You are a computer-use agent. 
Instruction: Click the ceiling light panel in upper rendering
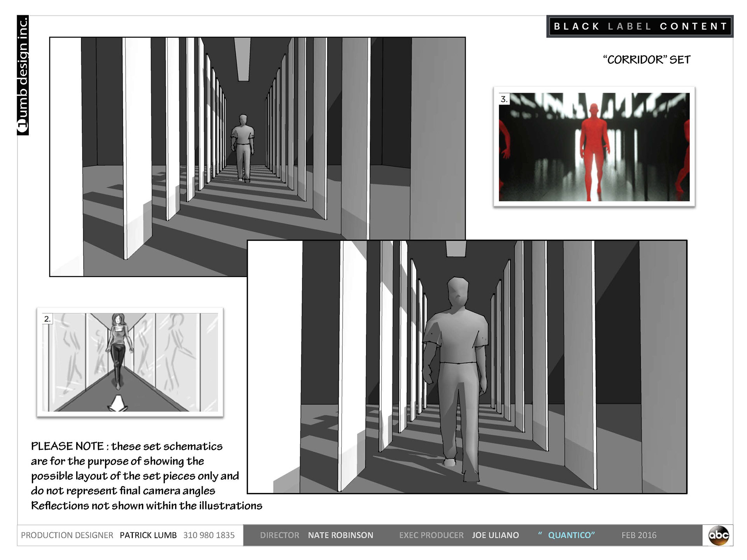(243, 58)
